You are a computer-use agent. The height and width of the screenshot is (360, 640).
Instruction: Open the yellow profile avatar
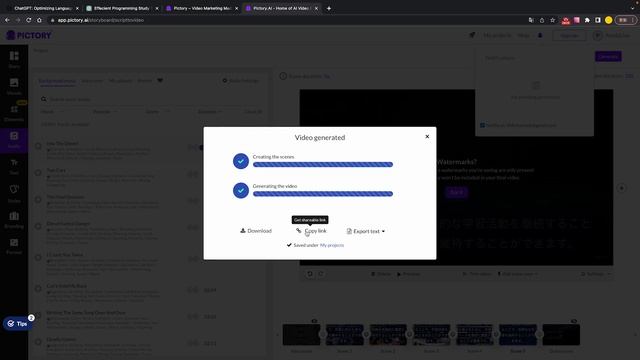point(608,20)
